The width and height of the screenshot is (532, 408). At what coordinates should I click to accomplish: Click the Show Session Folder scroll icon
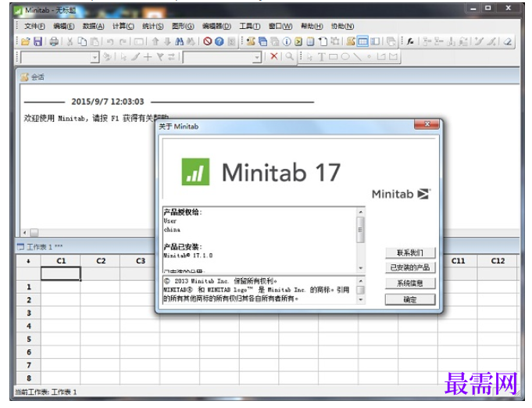[x=251, y=41]
